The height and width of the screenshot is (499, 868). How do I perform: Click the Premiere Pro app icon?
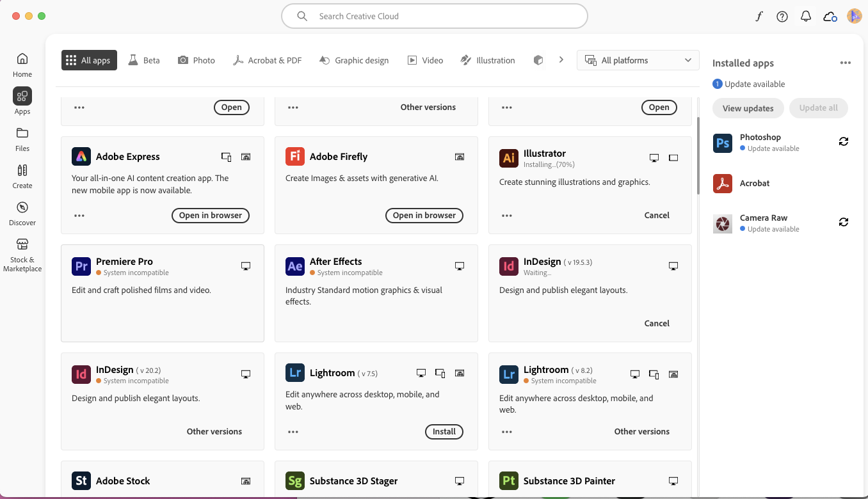point(81,266)
